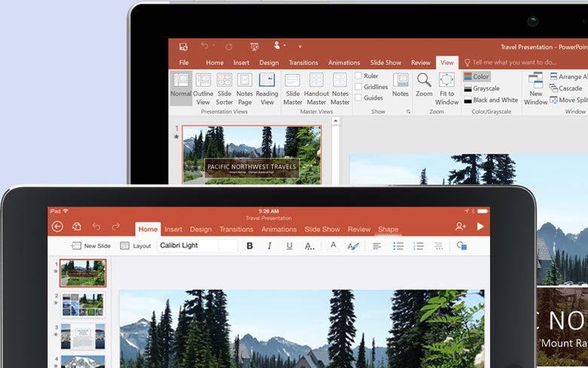Open desktop Animations ribbon tab
Image resolution: width=588 pixels, height=368 pixels.
click(x=344, y=63)
